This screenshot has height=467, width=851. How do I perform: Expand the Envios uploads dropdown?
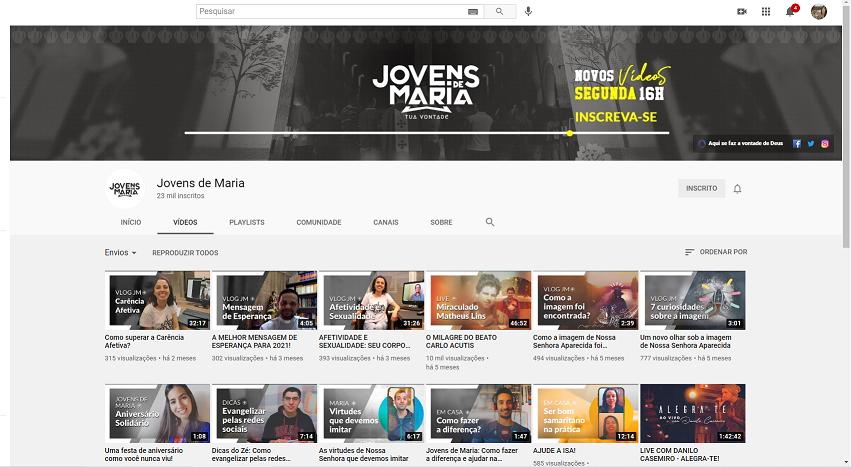tap(120, 253)
